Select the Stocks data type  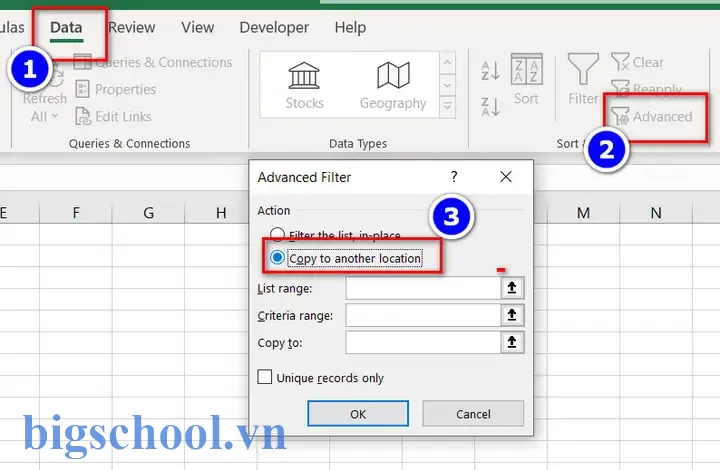click(304, 86)
